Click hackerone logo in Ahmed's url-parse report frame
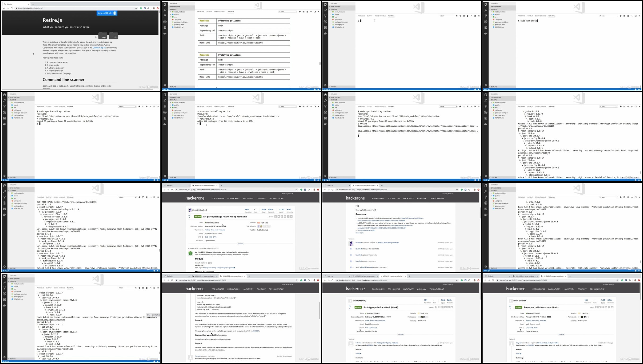 [x=195, y=198]
